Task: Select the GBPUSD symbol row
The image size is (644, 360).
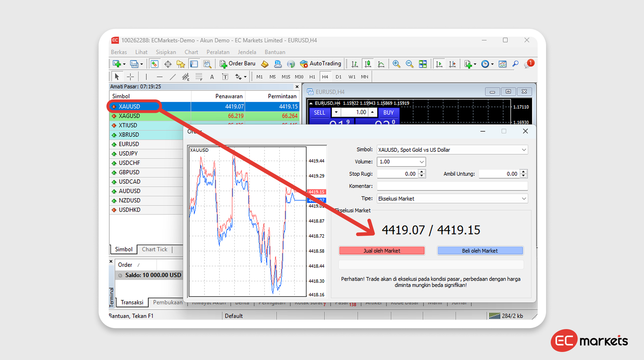Action: tap(146, 172)
